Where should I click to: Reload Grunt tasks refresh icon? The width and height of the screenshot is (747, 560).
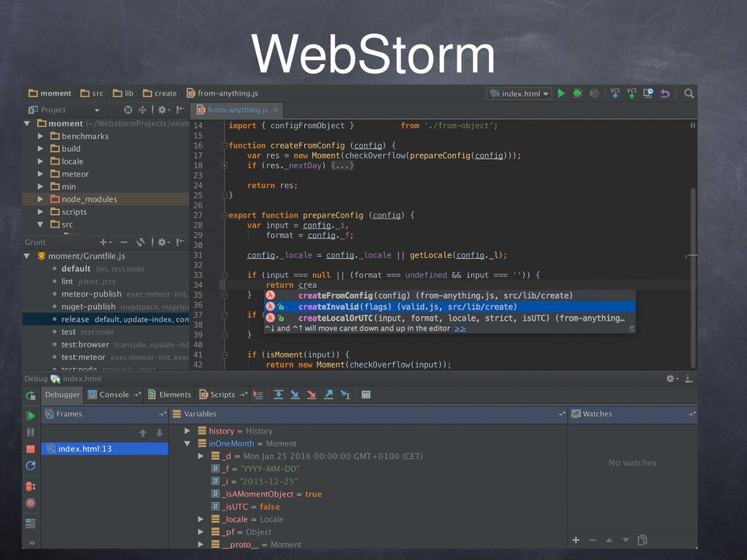click(x=141, y=242)
